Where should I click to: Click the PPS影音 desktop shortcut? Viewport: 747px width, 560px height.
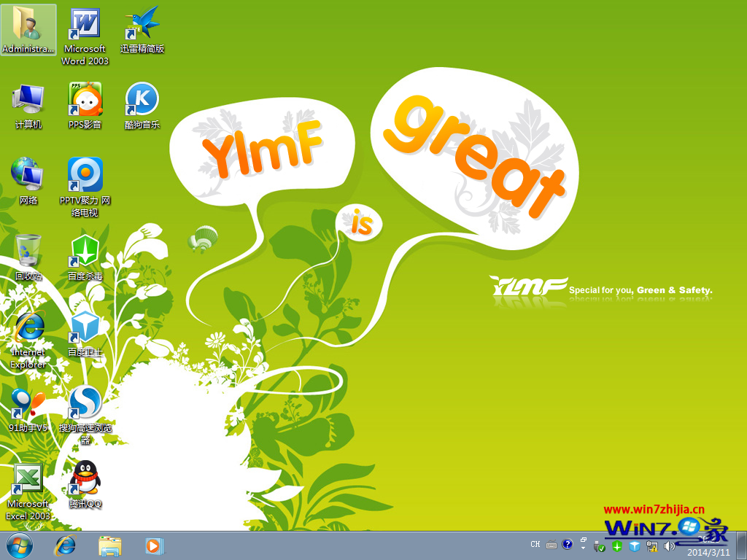coord(85,100)
